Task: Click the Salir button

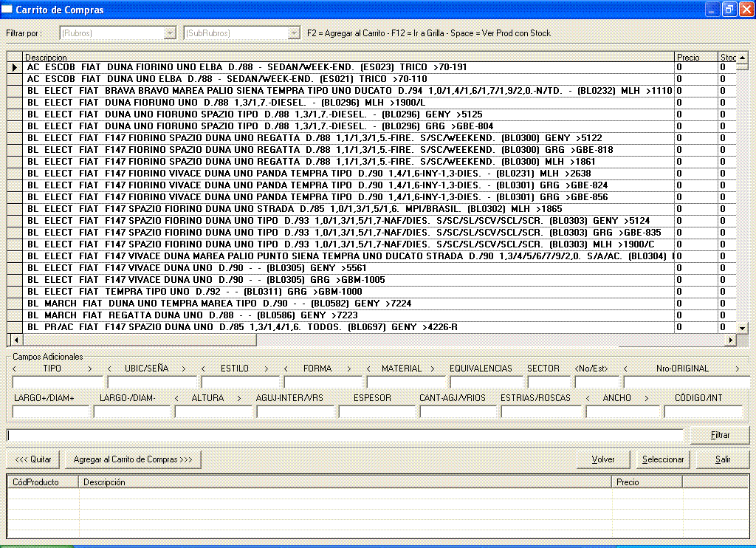Action: pos(723,459)
